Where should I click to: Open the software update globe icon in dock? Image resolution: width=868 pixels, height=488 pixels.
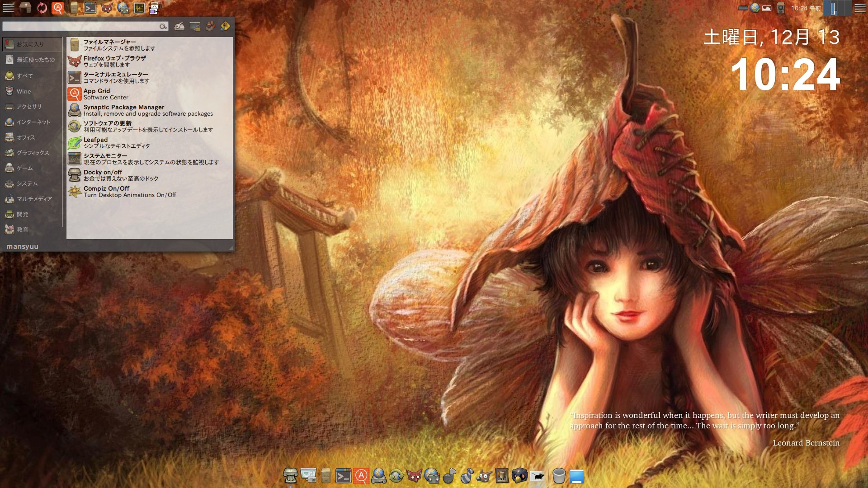396,476
